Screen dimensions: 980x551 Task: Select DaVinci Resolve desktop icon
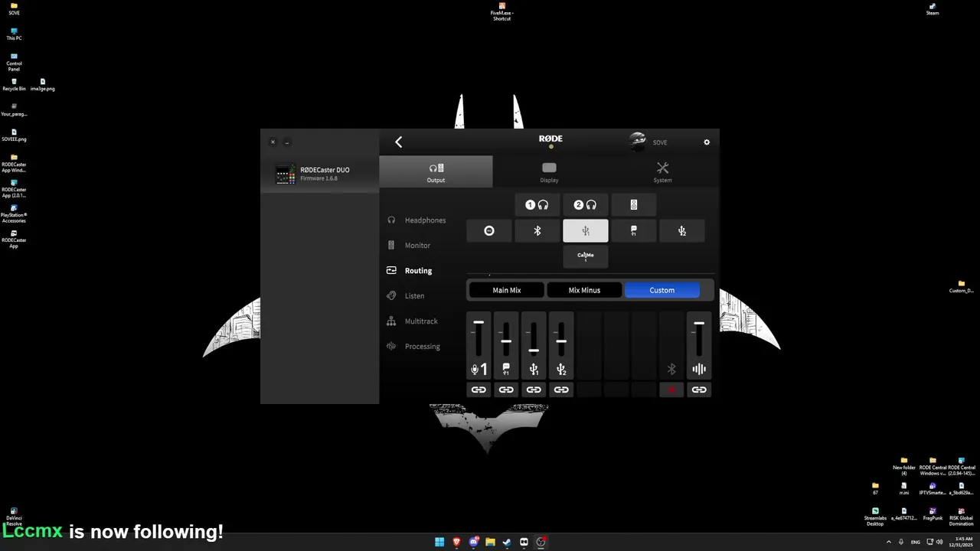click(14, 517)
